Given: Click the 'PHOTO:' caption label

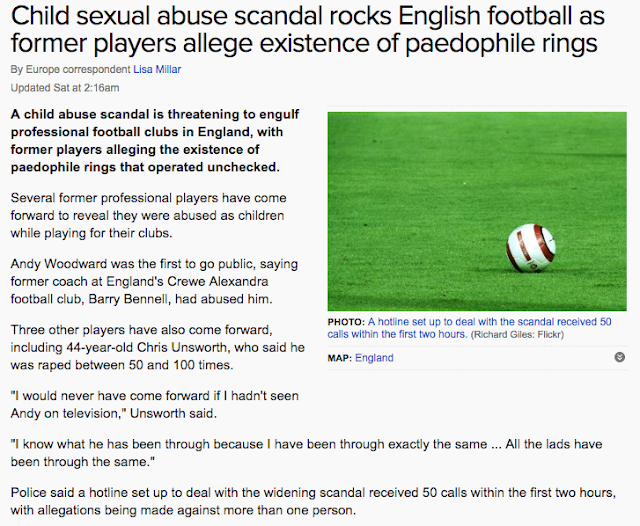Looking at the screenshot, I should coord(346,322).
